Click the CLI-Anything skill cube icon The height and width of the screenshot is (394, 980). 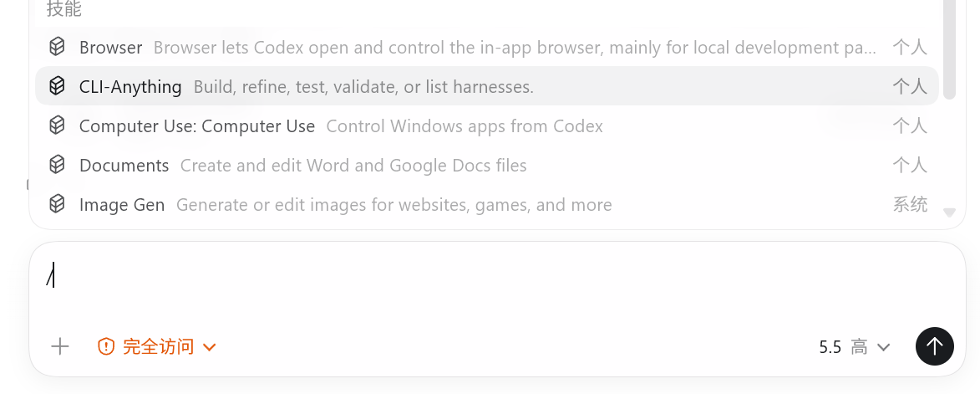pyautogui.click(x=57, y=85)
